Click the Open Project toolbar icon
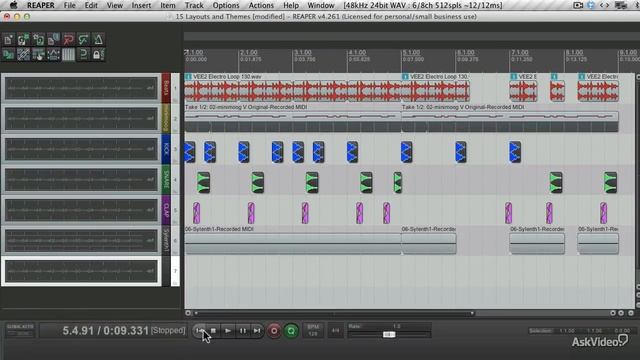 (x=23, y=40)
